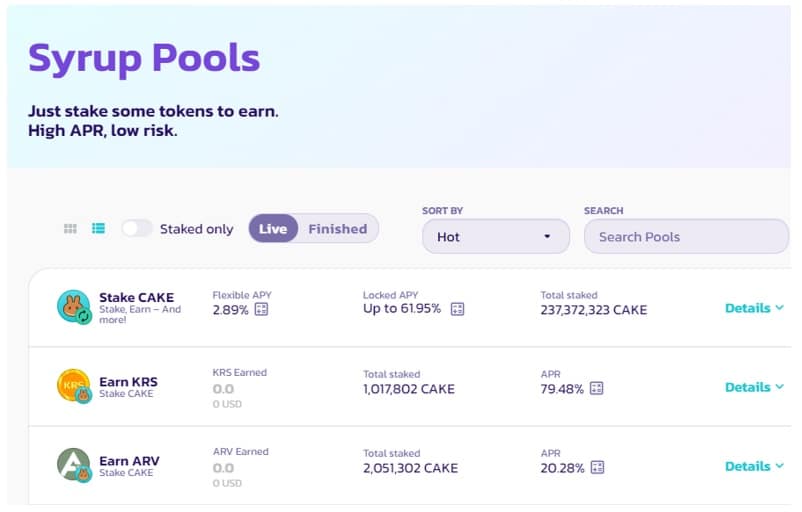The width and height of the screenshot is (802, 512).
Task: Switch to grid card view icon
Action: pyautogui.click(x=70, y=229)
